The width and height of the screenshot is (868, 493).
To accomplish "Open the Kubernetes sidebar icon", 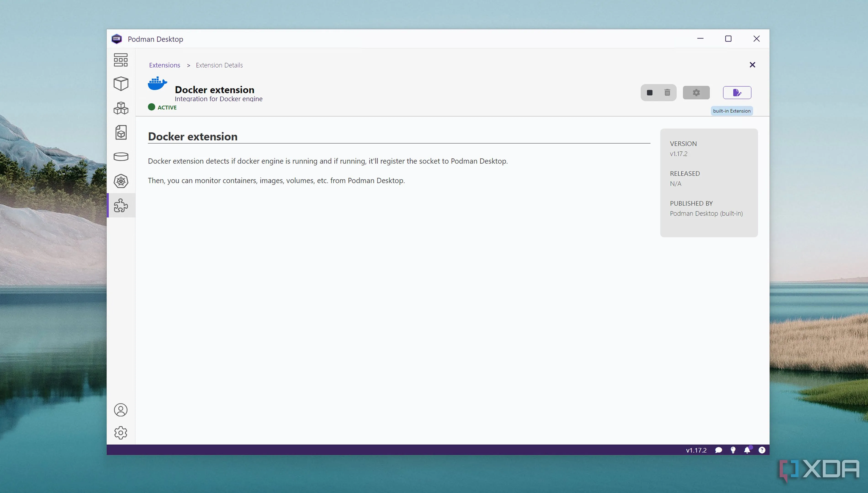I will pos(121,181).
